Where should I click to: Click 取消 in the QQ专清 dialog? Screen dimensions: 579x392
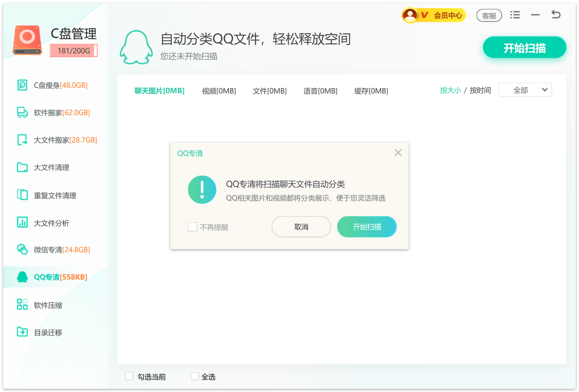301,227
